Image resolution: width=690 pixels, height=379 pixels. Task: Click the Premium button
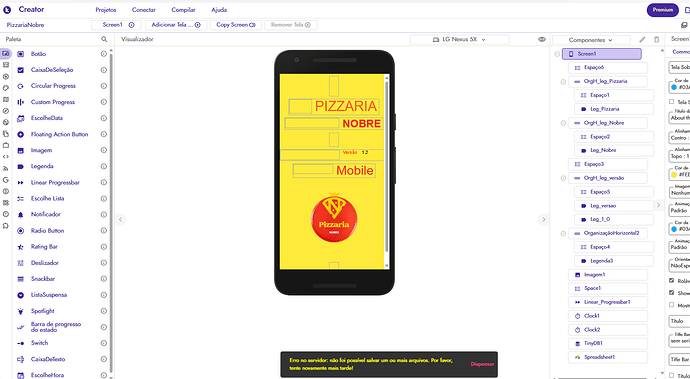coord(663,10)
